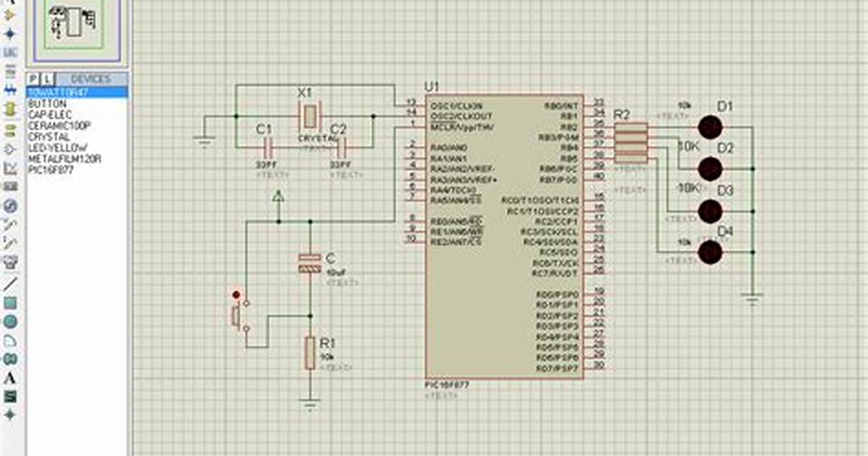
Task: Click the L library button
Action: (48, 79)
